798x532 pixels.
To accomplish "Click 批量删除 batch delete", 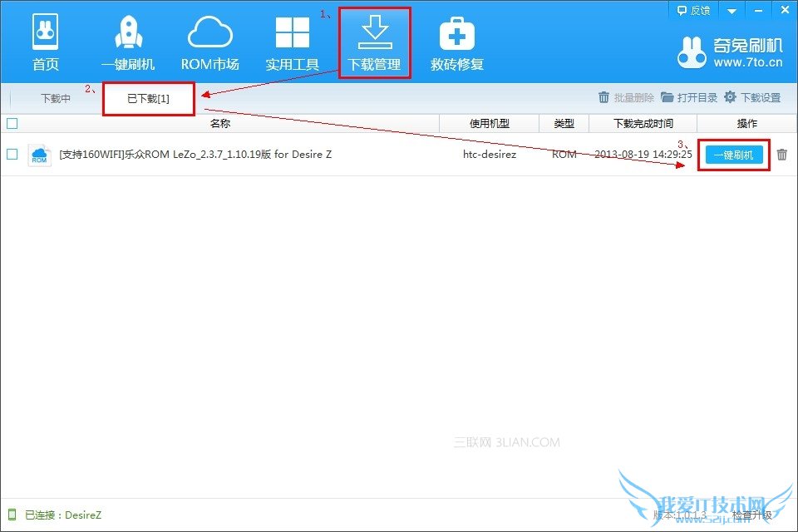I will pos(626,97).
